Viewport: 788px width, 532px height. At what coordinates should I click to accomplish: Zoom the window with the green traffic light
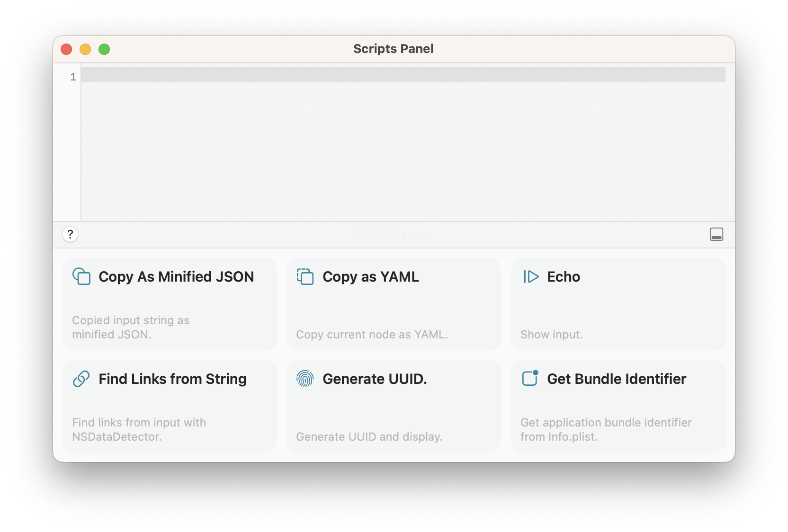click(x=104, y=49)
